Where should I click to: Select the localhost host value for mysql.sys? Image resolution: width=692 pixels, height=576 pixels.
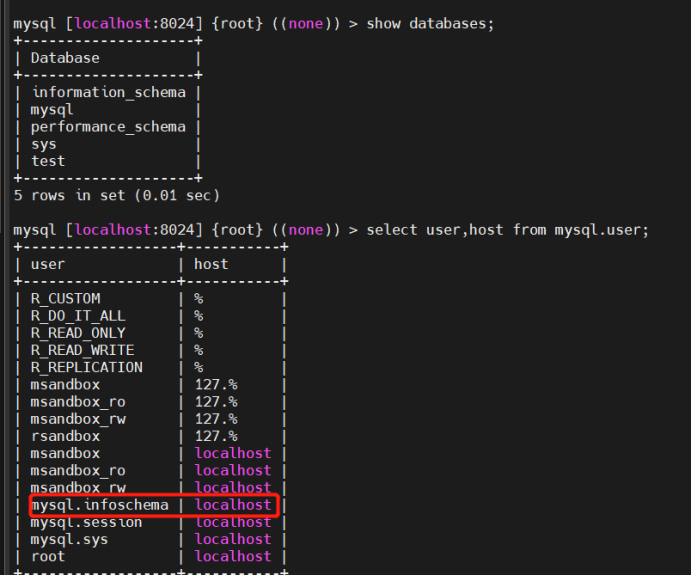[233, 539]
